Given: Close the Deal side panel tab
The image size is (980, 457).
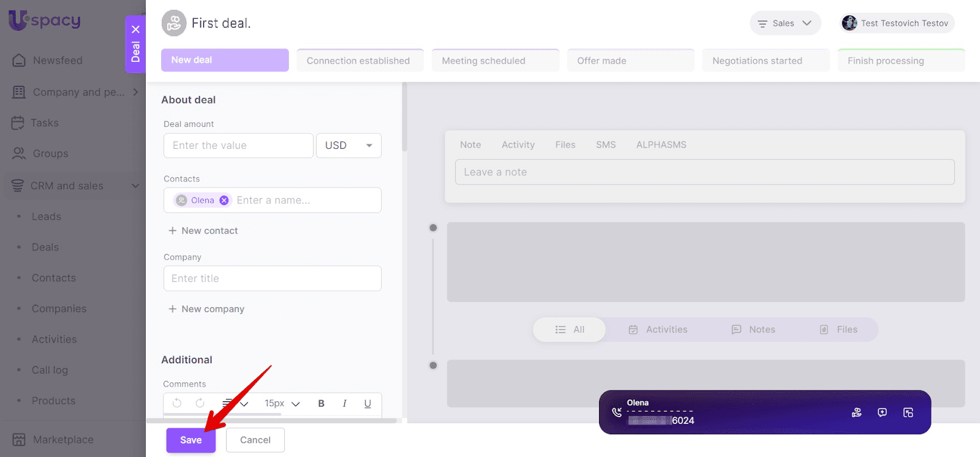Looking at the screenshot, I should point(135,29).
